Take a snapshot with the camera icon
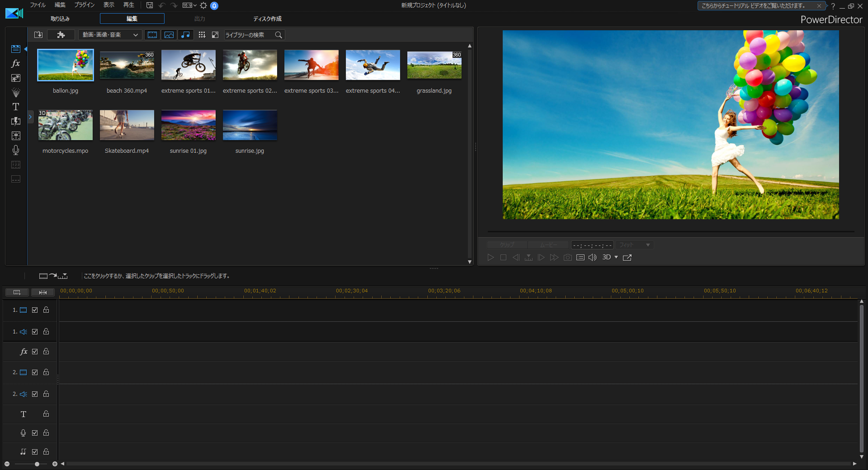The image size is (868, 470). [x=567, y=258]
